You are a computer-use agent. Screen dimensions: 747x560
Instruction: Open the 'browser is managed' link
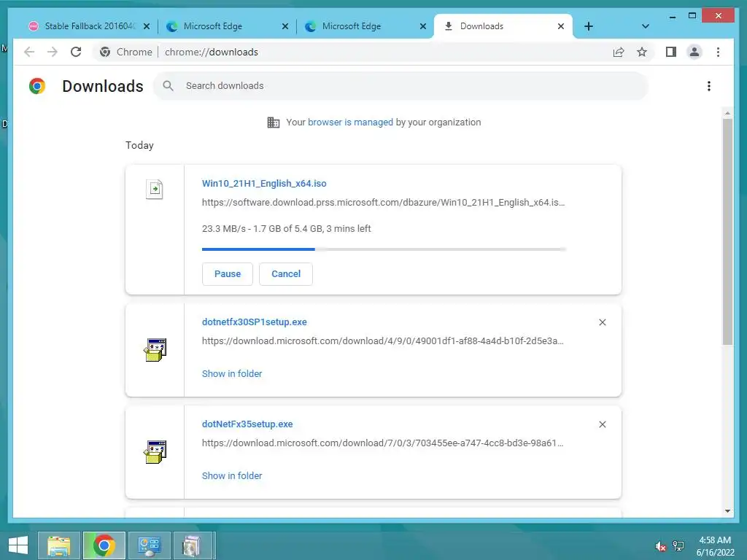click(350, 122)
